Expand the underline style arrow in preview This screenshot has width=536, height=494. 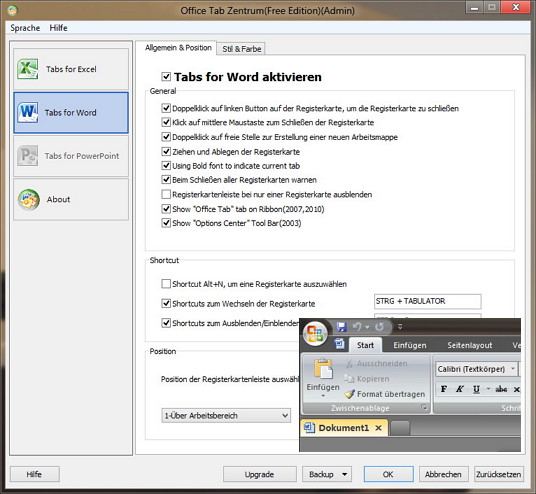488,389
